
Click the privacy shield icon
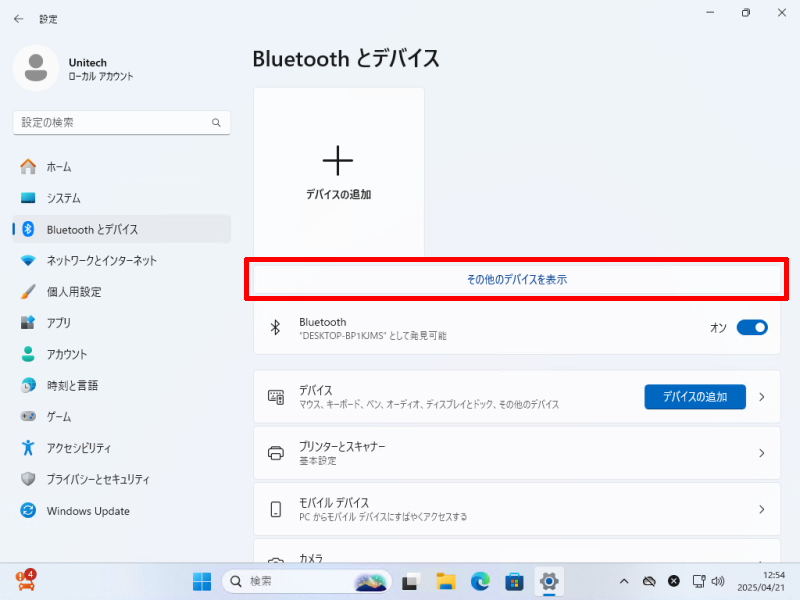(28, 479)
